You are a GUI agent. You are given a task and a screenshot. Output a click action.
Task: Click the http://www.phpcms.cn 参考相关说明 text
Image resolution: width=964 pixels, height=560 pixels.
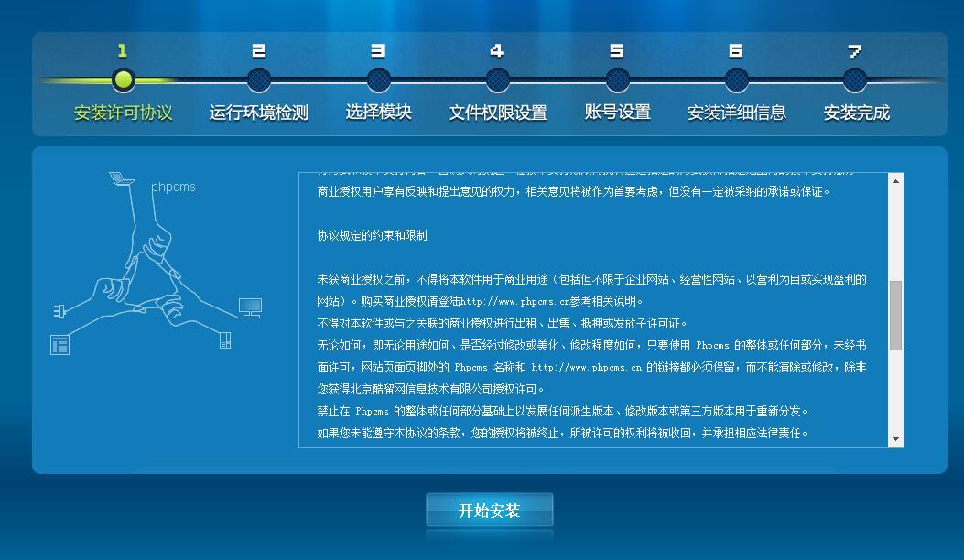(x=552, y=301)
